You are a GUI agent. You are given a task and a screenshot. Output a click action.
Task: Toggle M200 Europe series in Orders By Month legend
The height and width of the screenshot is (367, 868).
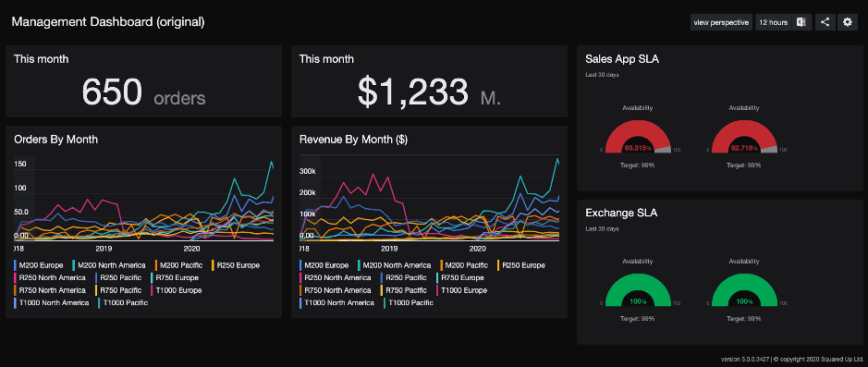point(39,265)
